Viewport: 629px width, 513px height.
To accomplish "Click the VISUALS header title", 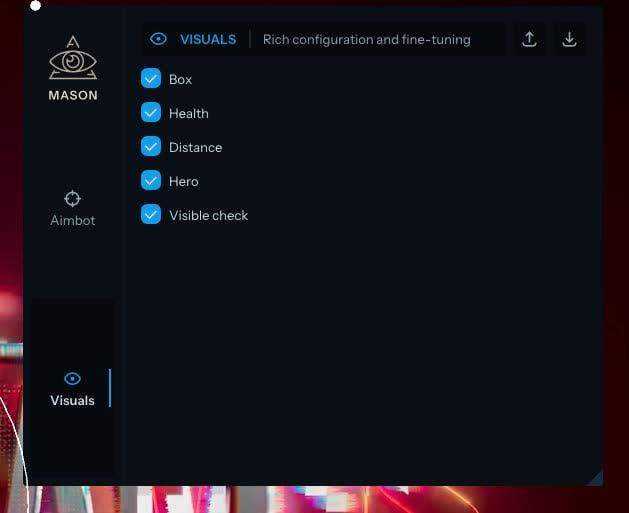I will coord(208,39).
